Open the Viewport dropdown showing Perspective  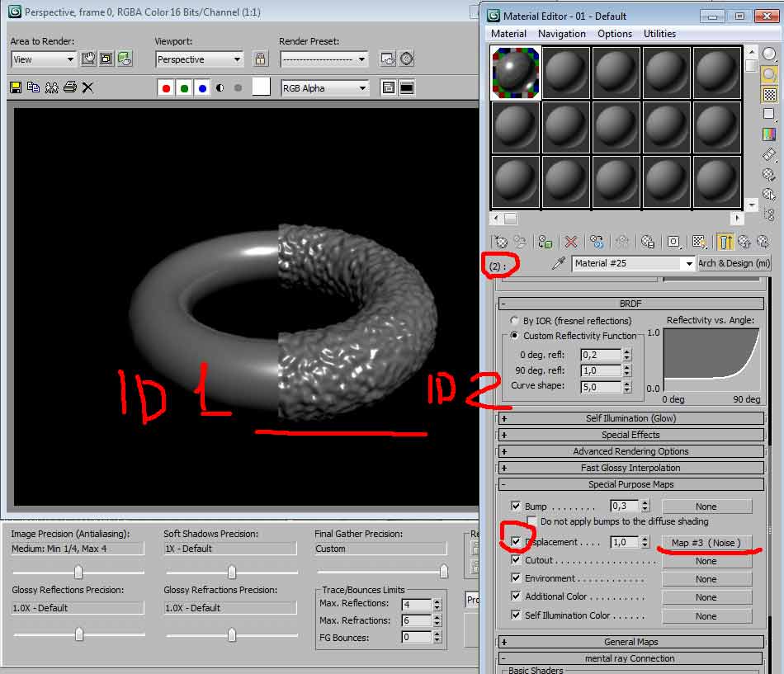200,59
